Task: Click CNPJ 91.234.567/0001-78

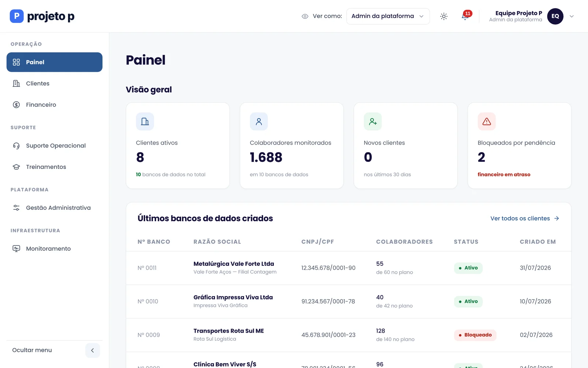Action: pos(328,301)
